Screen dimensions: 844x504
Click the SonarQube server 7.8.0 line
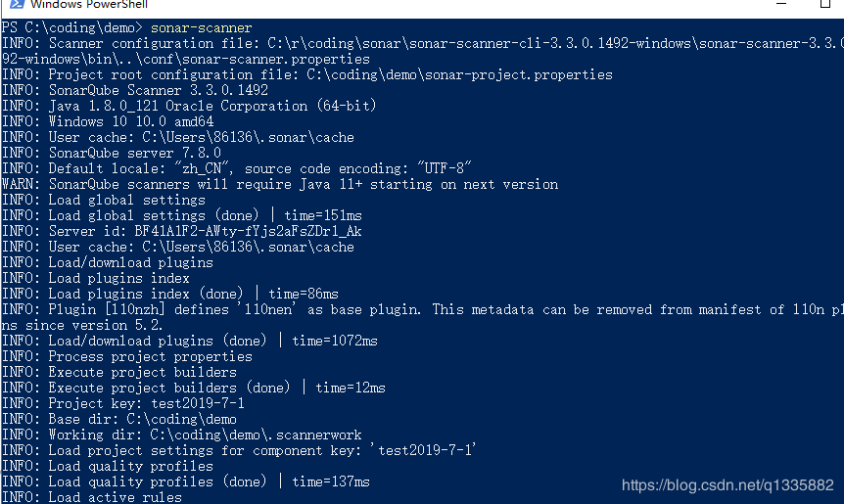[112, 153]
